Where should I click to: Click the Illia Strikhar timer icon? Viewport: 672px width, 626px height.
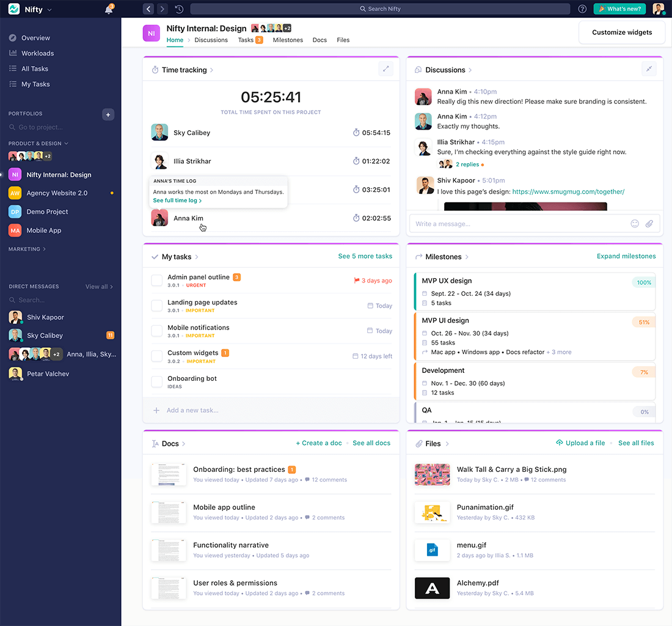(356, 161)
